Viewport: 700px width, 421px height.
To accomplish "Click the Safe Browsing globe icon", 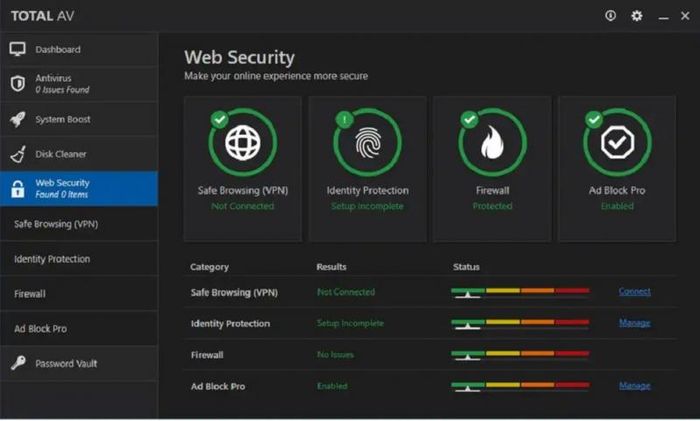I will coord(242,143).
